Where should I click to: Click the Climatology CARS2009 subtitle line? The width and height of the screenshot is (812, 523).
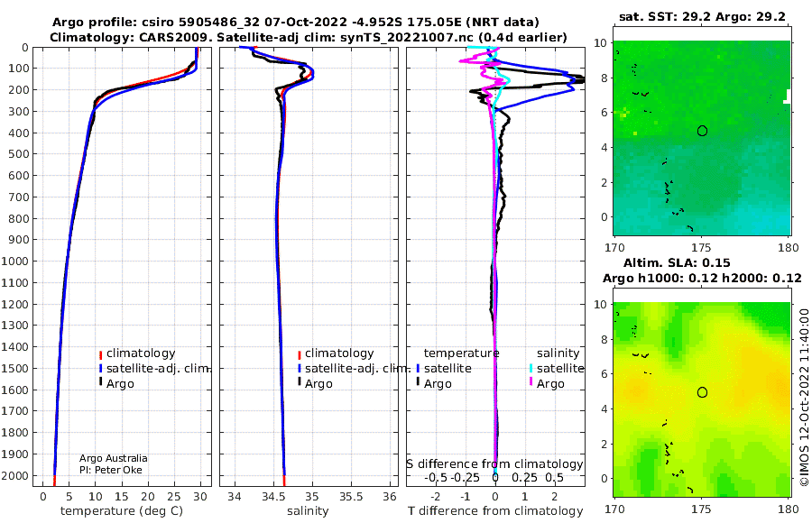pos(309,38)
